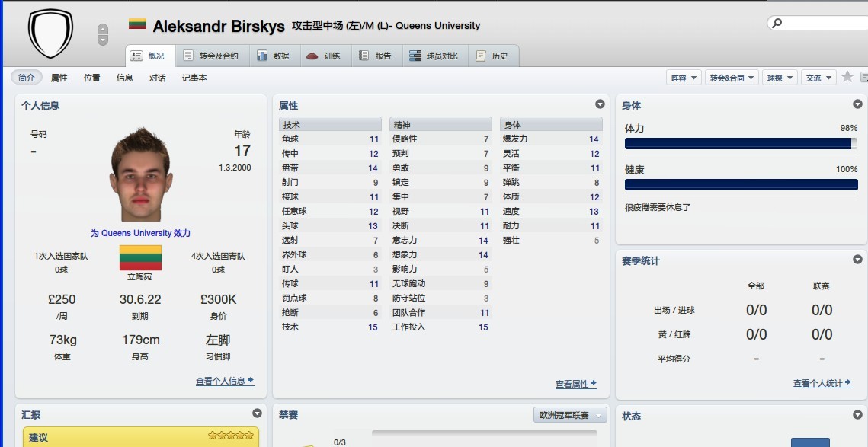Image resolution: width=868 pixels, height=447 pixels.
Task: Click the 技术 attribute row valued 15
Action: (x=330, y=327)
